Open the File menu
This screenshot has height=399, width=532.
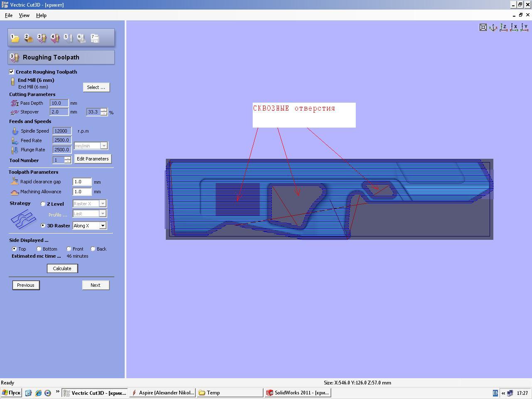[8, 15]
